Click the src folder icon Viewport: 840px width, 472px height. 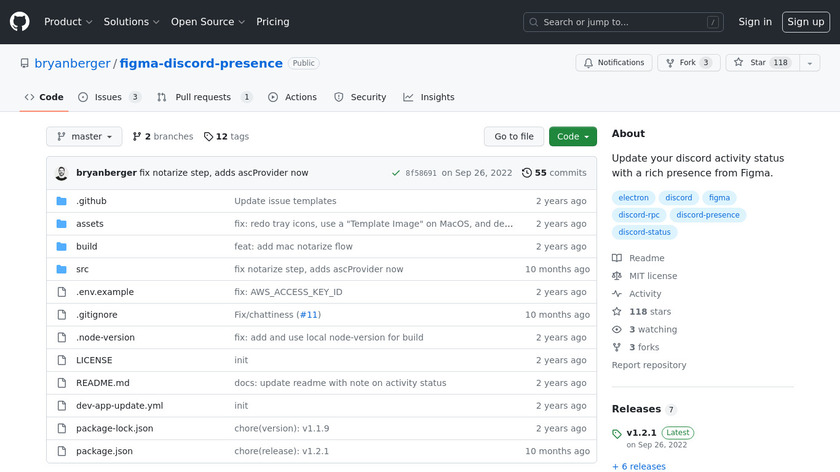(x=61, y=269)
